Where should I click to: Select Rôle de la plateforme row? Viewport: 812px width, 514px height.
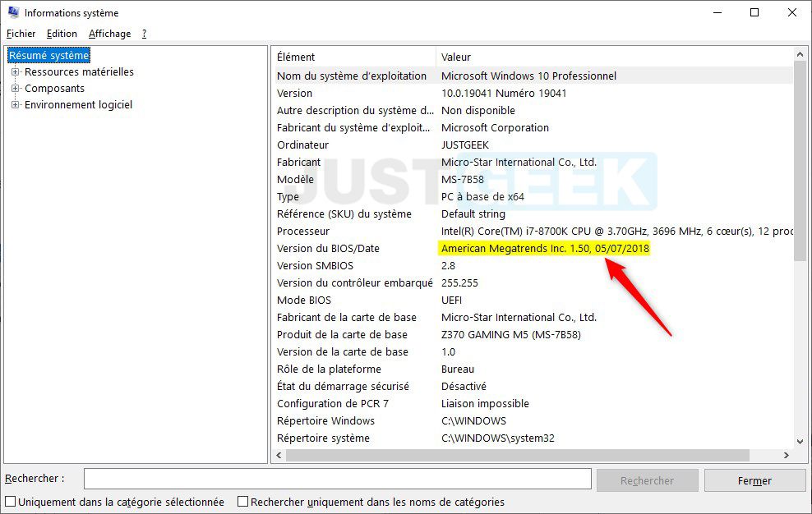[x=533, y=369]
